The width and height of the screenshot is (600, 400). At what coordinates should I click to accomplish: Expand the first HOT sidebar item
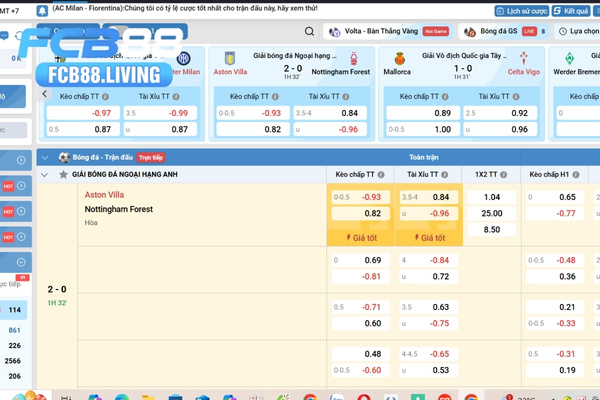point(21,186)
